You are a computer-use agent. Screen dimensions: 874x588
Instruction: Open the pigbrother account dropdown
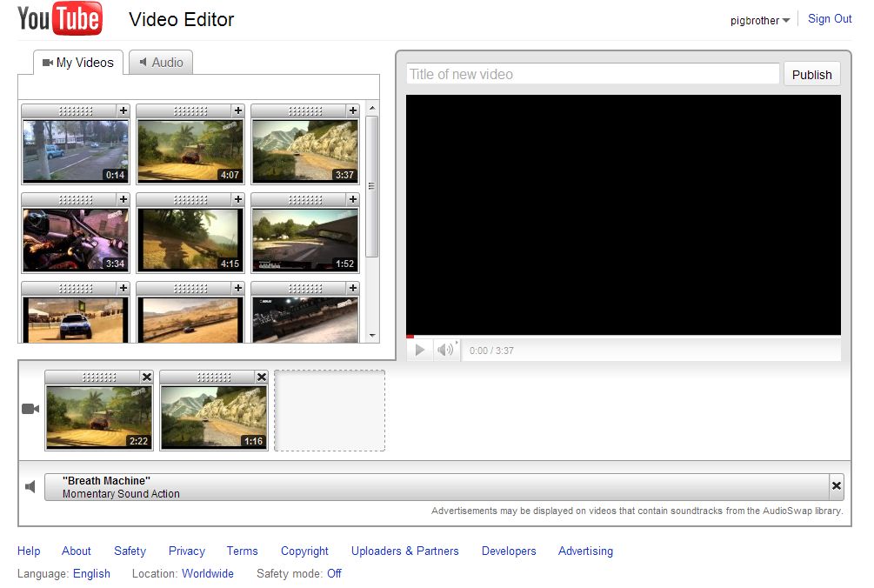tap(759, 21)
